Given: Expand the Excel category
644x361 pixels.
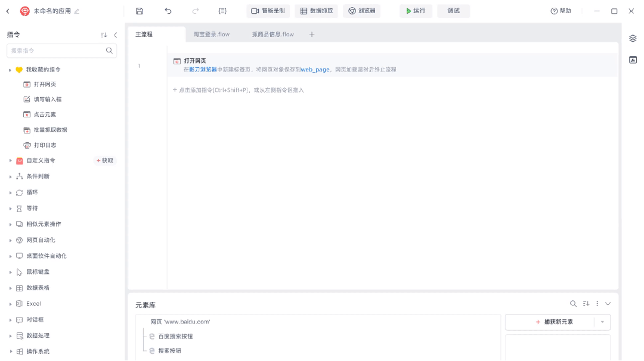Looking at the screenshot, I should (10, 304).
